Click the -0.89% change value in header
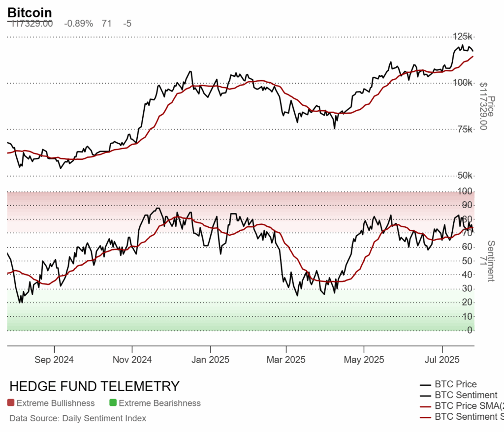Image resolution: width=504 pixels, height=432 pixels. click(78, 24)
